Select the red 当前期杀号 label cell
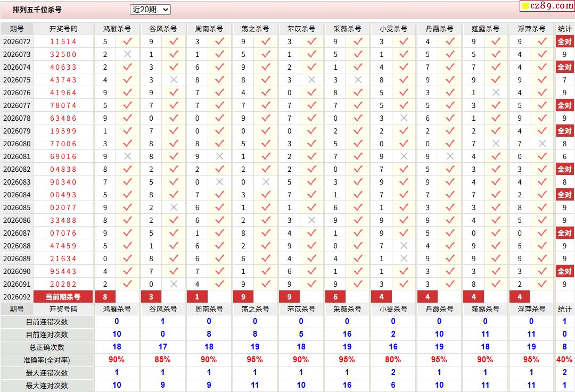 (63, 297)
